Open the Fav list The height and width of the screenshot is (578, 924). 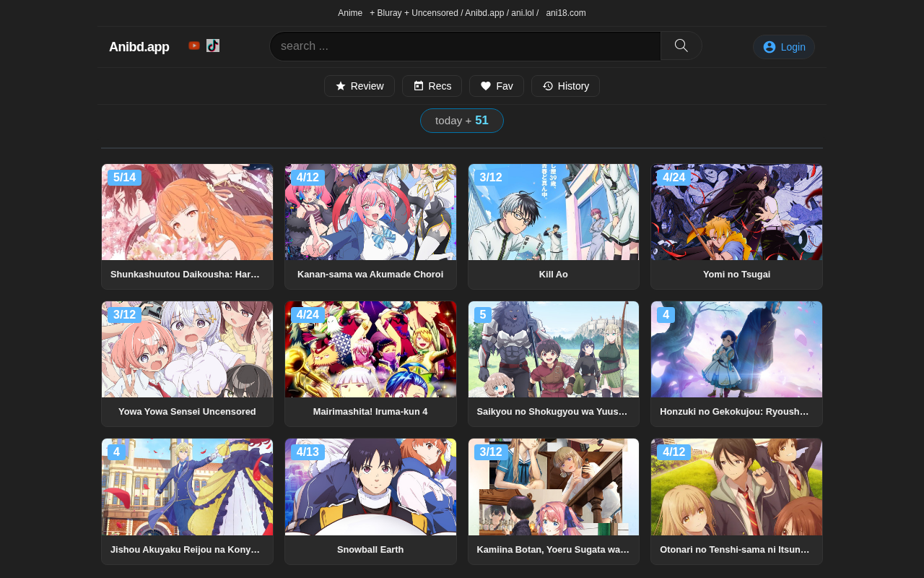pyautogui.click(x=497, y=86)
